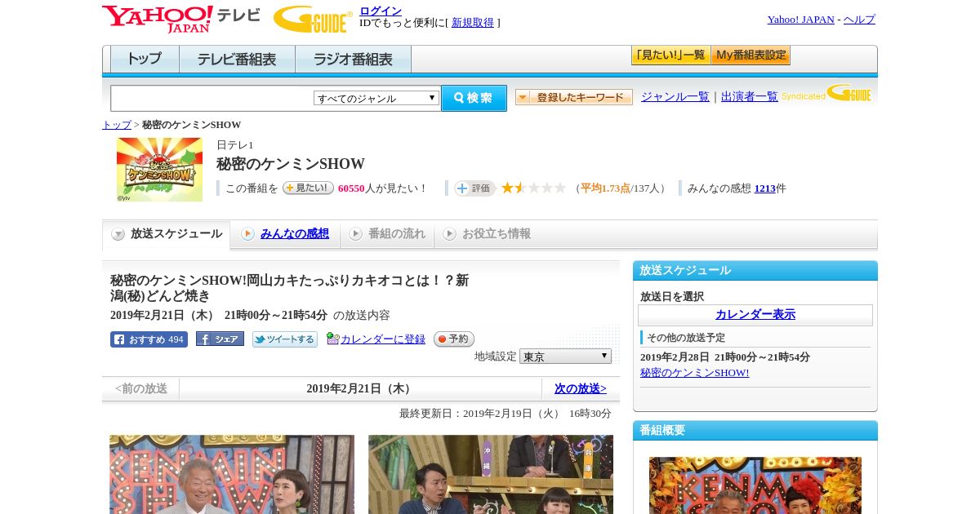Image resolution: width=980 pixels, height=514 pixels.
Task: Click the カレンダーに登録 calendar icon
Action: (x=332, y=339)
